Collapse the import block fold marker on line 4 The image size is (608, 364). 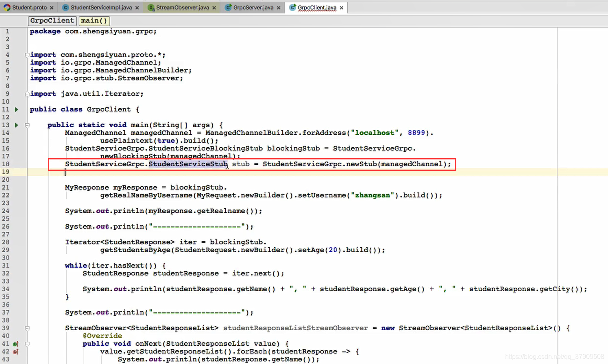(27, 54)
